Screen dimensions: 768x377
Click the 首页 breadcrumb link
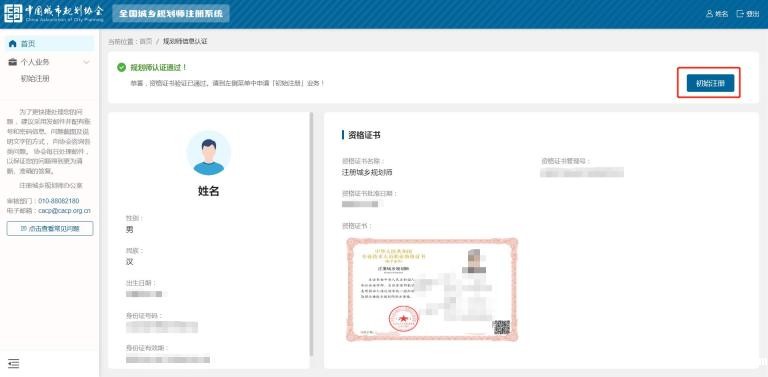(146, 42)
